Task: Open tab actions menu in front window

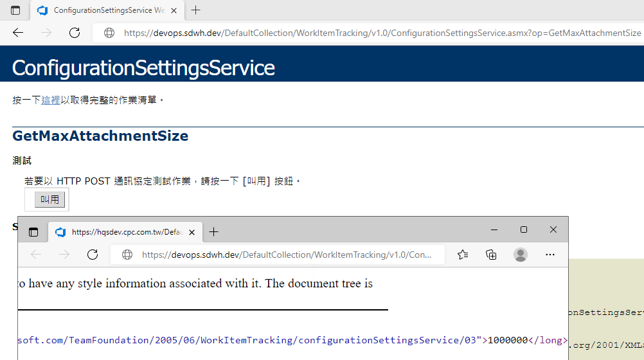Action: [33, 232]
